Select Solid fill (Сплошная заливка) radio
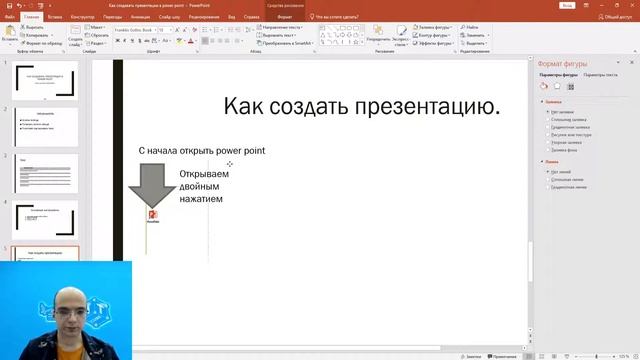 point(548,120)
